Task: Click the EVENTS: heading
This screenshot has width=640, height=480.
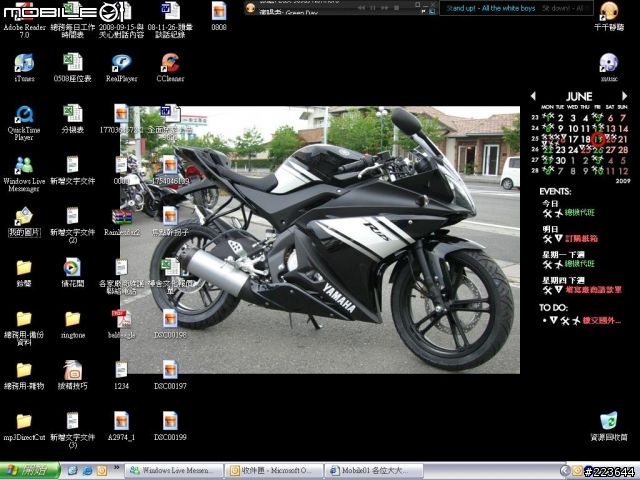Action: tap(555, 191)
